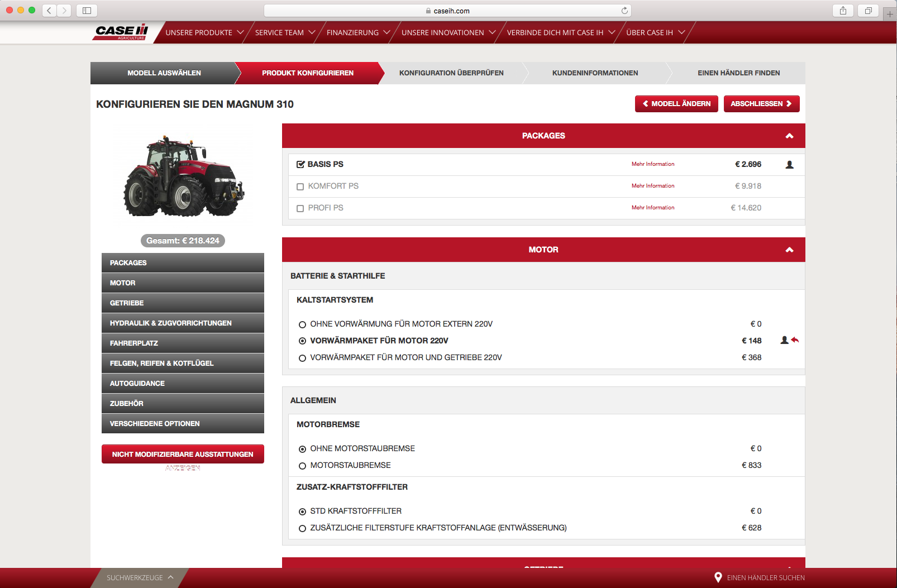Image resolution: width=897 pixels, height=588 pixels.
Task: Click Anzeigen link below red button
Action: click(x=183, y=468)
